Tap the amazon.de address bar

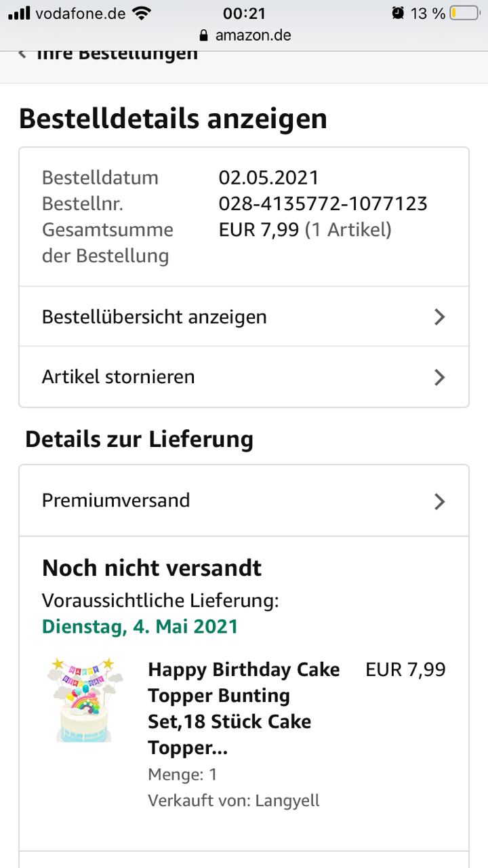(252, 35)
